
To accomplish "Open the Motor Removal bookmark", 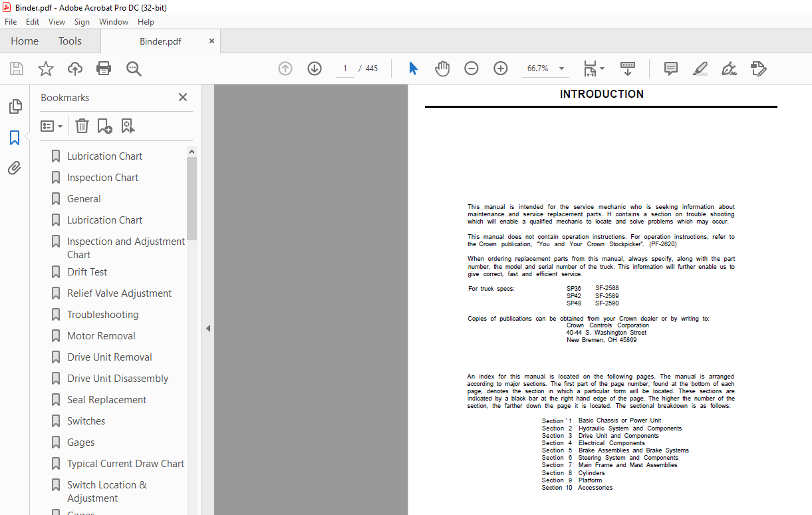I will pos(101,336).
